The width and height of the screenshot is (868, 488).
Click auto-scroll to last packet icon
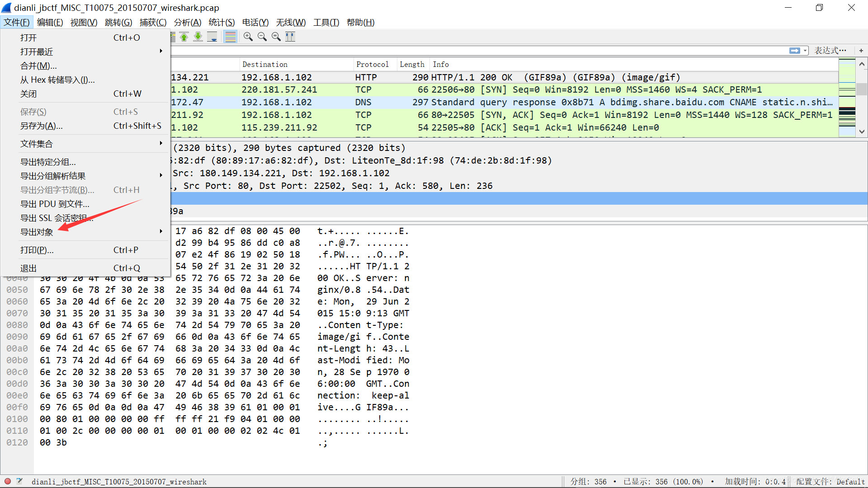(x=212, y=37)
